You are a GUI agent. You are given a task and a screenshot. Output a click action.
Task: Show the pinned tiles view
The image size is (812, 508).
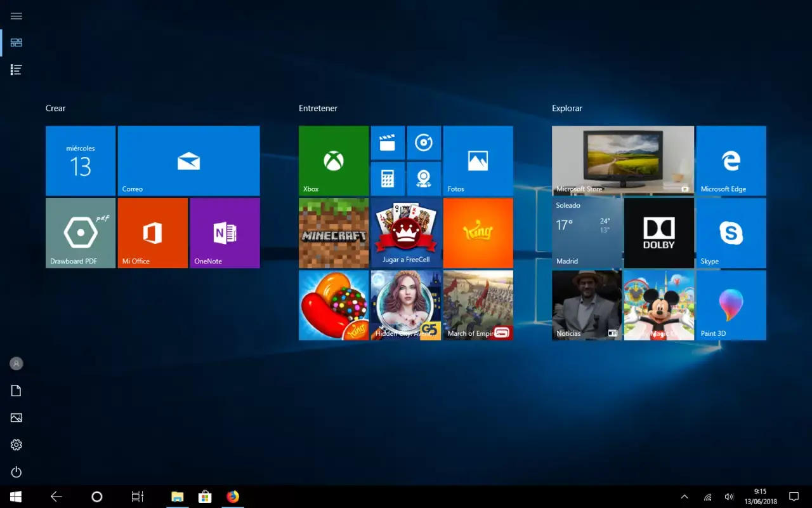tap(16, 43)
